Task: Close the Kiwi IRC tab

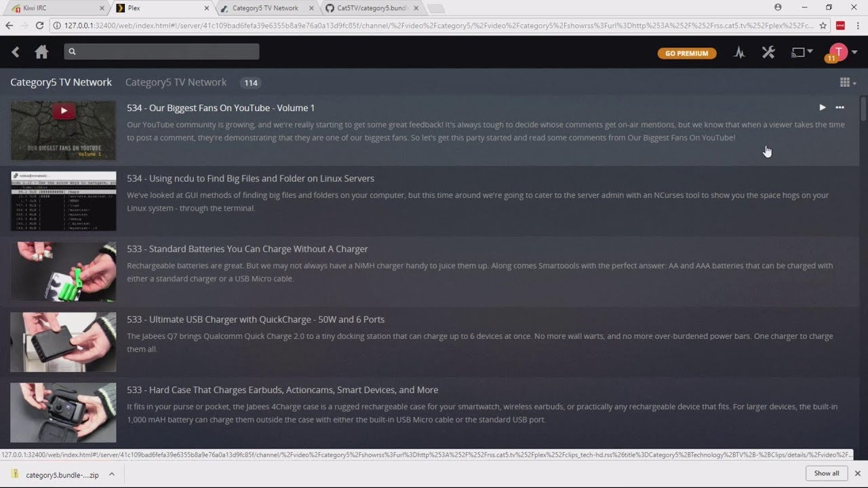Action: (102, 8)
